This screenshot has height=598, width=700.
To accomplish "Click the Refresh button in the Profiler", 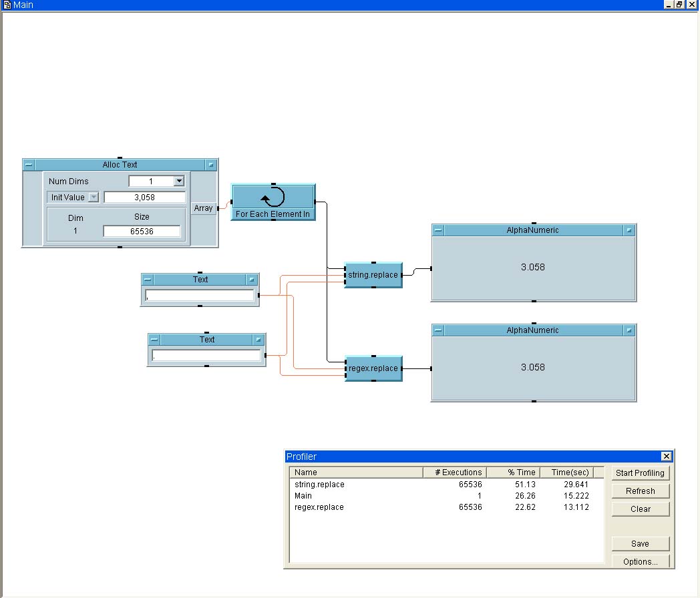I will pyautogui.click(x=640, y=491).
